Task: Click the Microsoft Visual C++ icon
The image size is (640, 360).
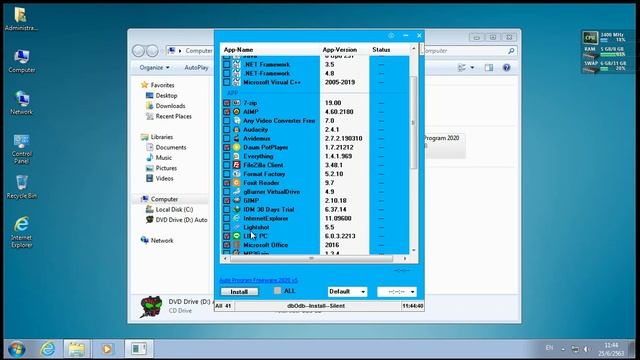Action: coord(236,82)
